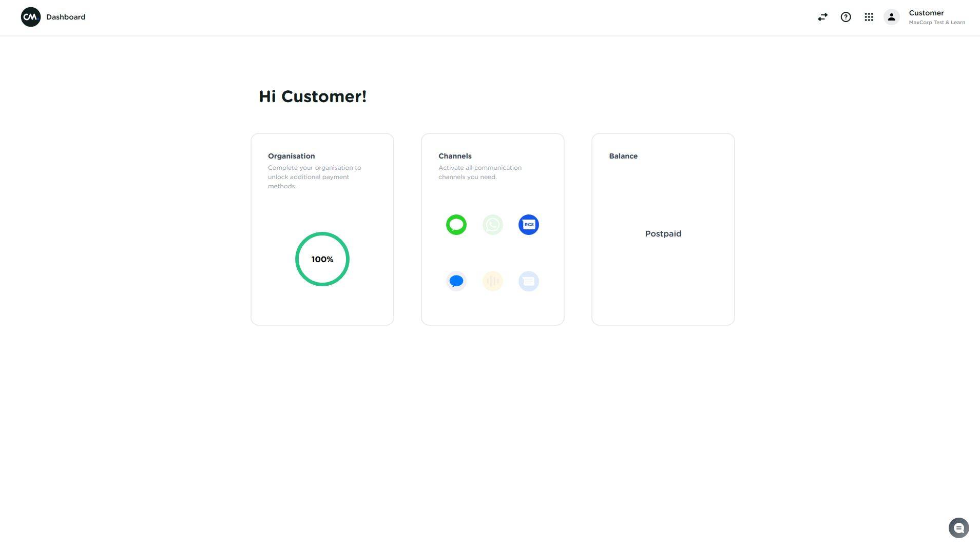
Task: Open the Channels card heading
Action: (455, 156)
